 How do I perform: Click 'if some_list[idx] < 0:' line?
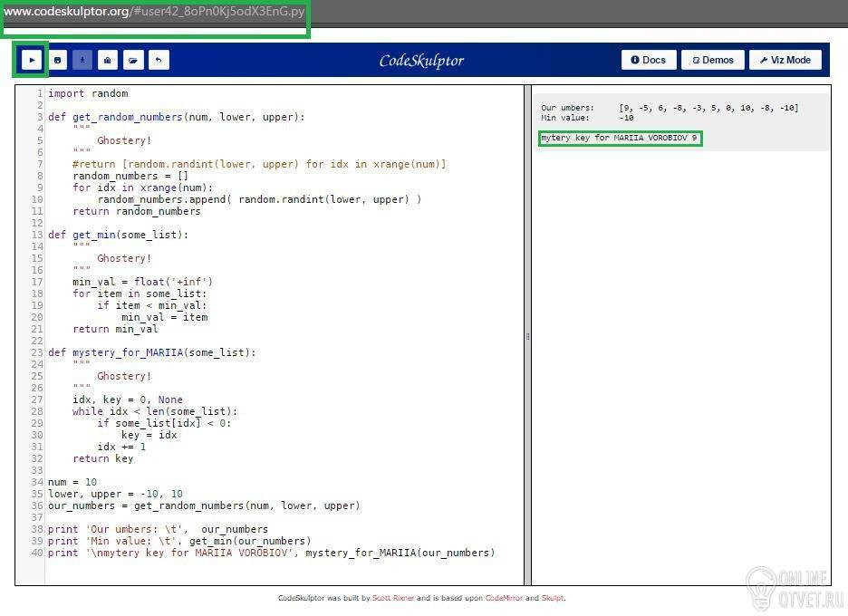click(164, 423)
